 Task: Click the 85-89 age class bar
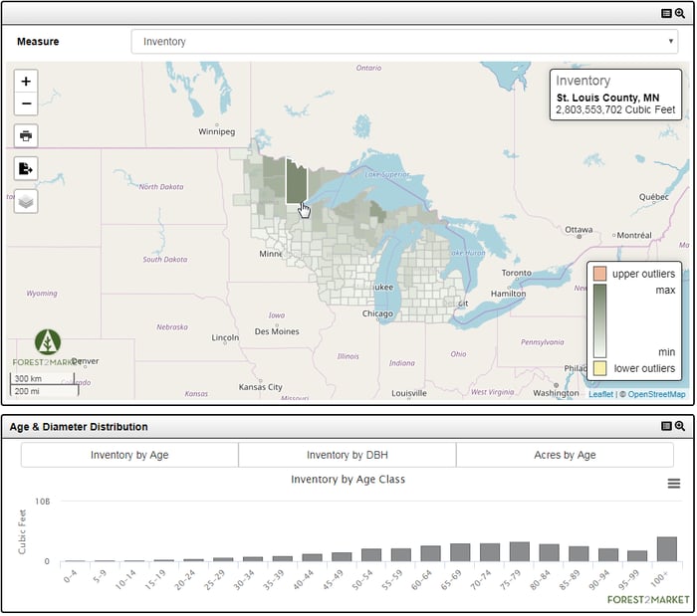point(579,554)
